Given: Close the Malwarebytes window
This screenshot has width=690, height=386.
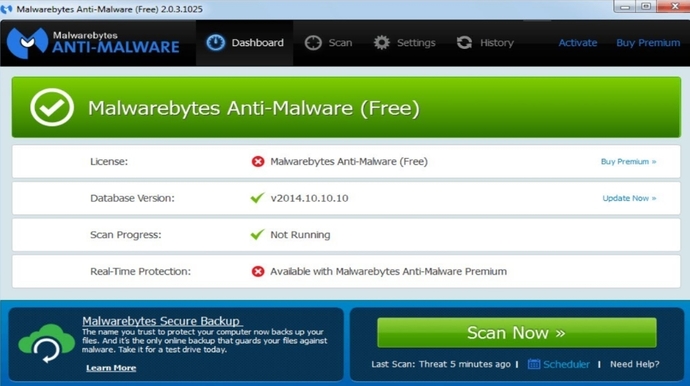Looking at the screenshot, I should 673,7.
